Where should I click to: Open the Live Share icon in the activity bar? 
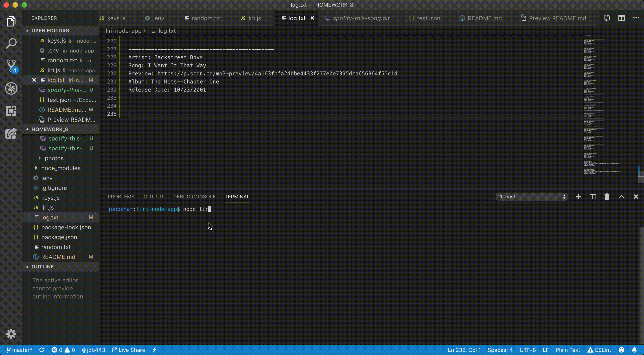click(11, 133)
